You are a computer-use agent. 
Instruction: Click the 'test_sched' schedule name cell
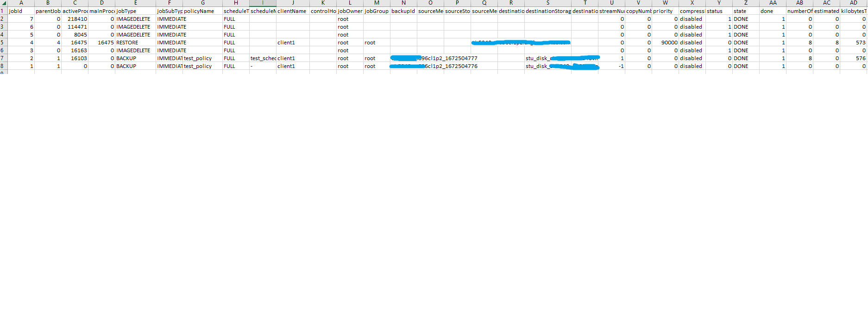coord(263,58)
